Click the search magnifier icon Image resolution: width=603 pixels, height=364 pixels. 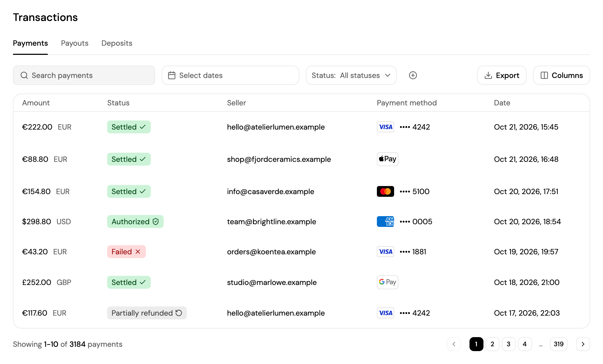point(24,75)
